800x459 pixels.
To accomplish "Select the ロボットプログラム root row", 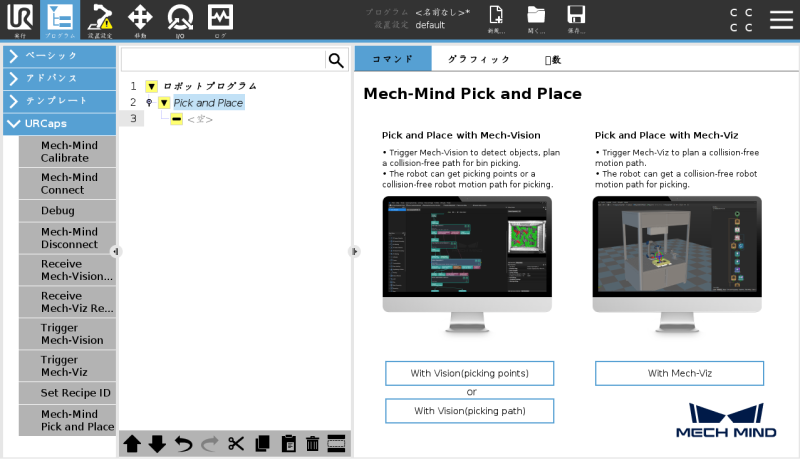I will click(210, 86).
